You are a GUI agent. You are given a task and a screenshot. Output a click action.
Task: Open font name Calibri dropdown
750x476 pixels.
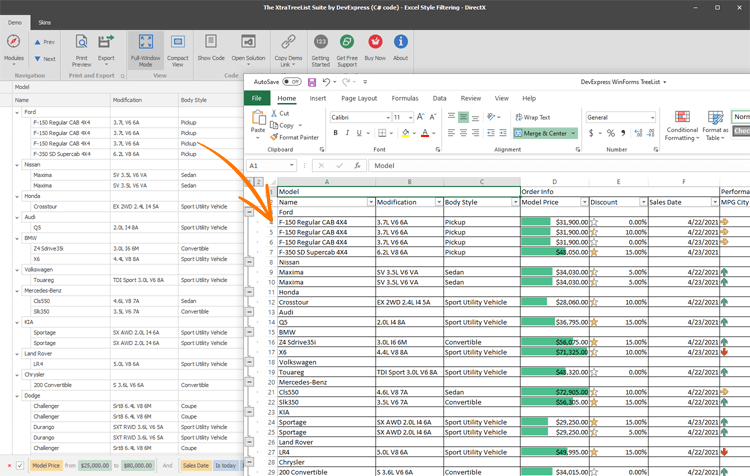[388, 117]
